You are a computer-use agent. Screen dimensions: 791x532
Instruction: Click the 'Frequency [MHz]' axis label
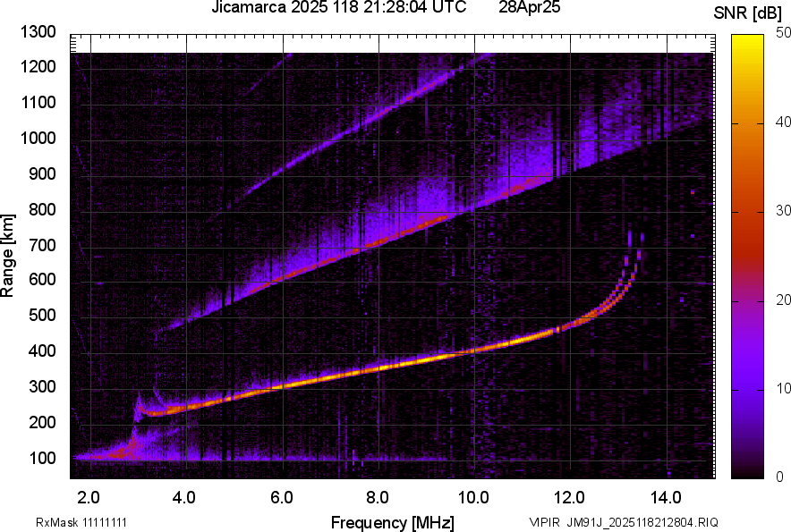click(393, 522)
